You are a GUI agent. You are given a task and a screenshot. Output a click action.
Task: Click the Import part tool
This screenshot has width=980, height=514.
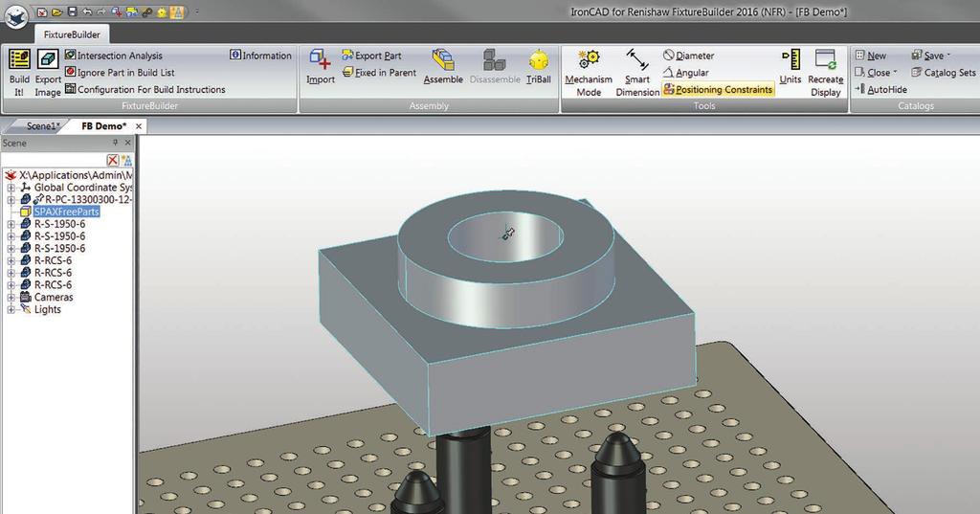[321, 67]
